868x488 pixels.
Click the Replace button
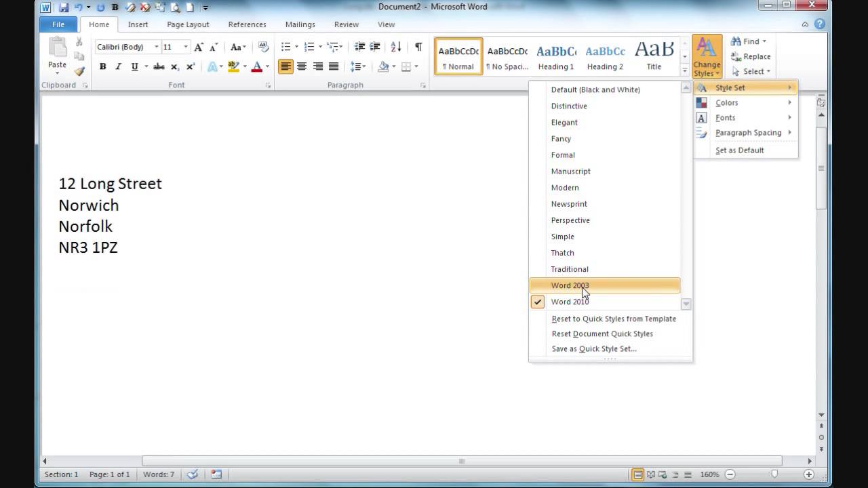(x=751, y=56)
